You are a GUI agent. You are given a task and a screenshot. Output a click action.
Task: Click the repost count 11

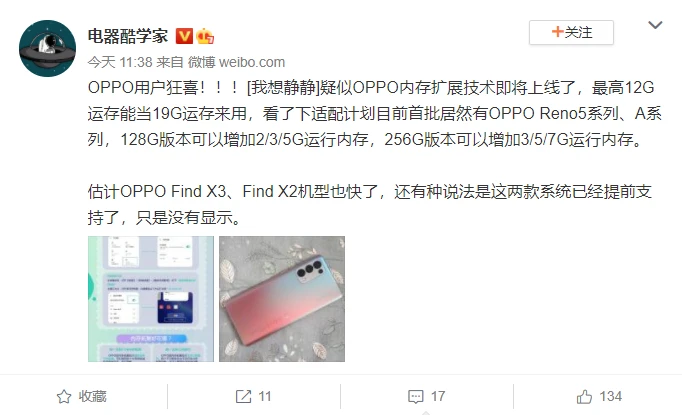tap(264, 396)
